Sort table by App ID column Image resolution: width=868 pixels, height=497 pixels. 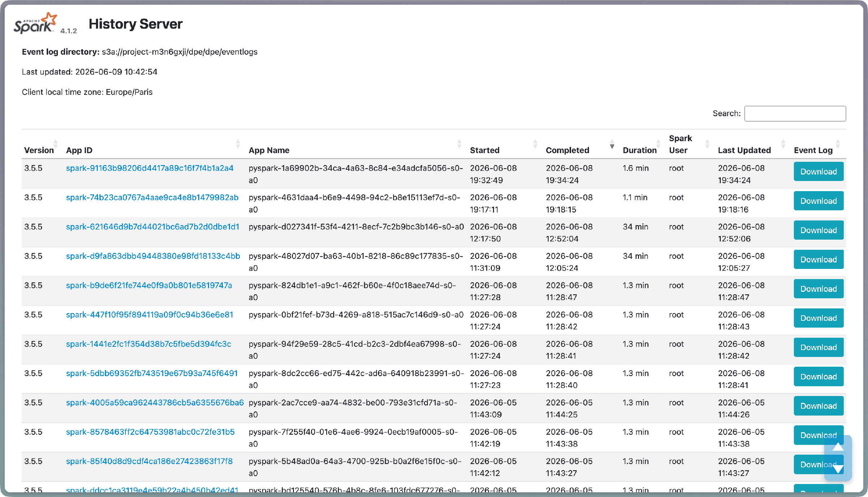coord(238,144)
